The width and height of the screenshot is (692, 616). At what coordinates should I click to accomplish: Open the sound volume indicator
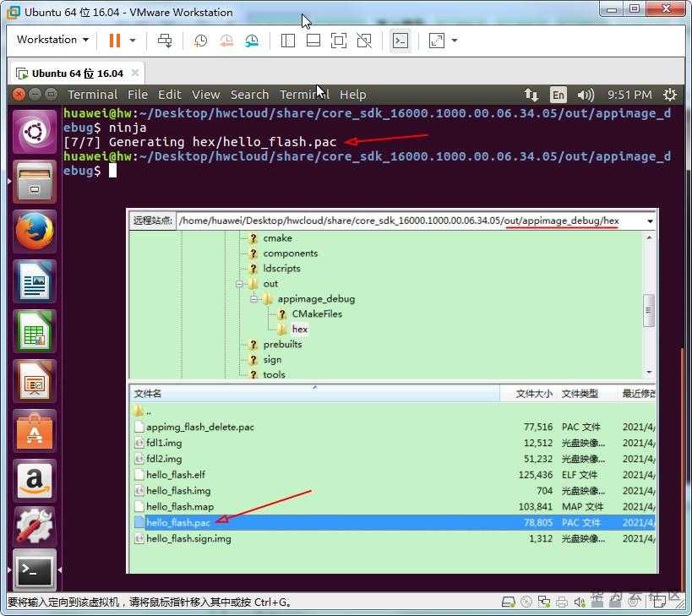(586, 95)
